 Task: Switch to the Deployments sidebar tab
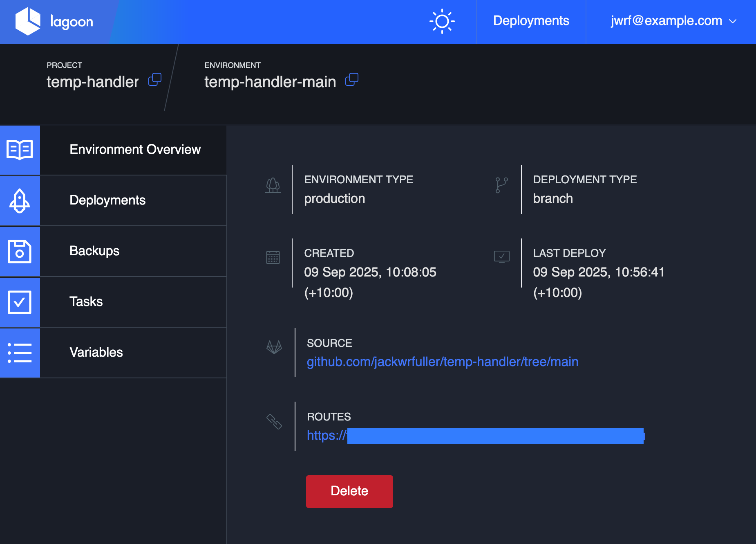tap(107, 200)
